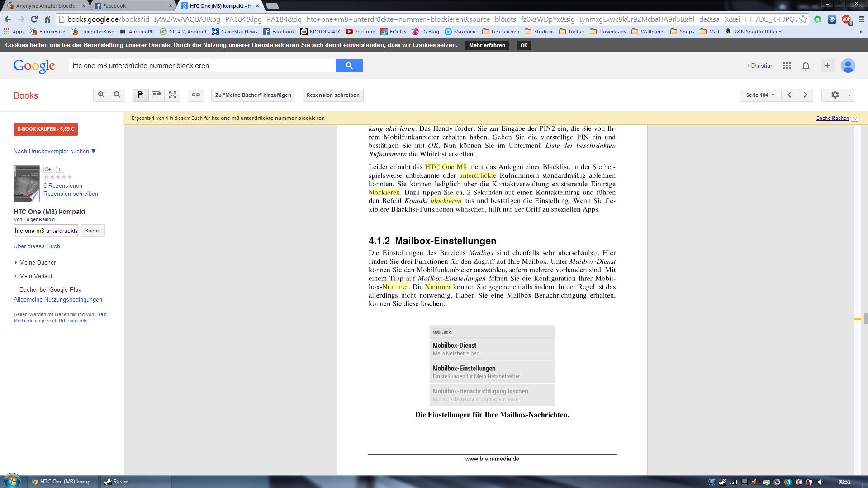Open the Wallpaper bookmark folder
The image size is (868, 488).
click(x=648, y=32)
